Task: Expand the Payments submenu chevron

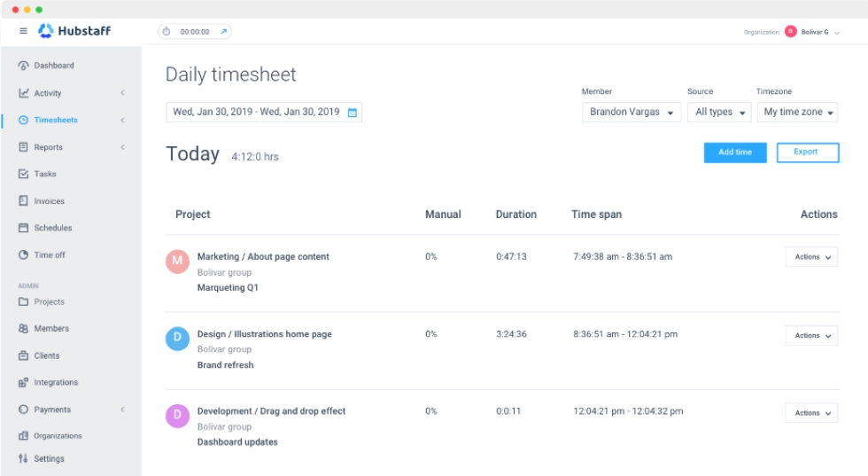Action: (123, 410)
